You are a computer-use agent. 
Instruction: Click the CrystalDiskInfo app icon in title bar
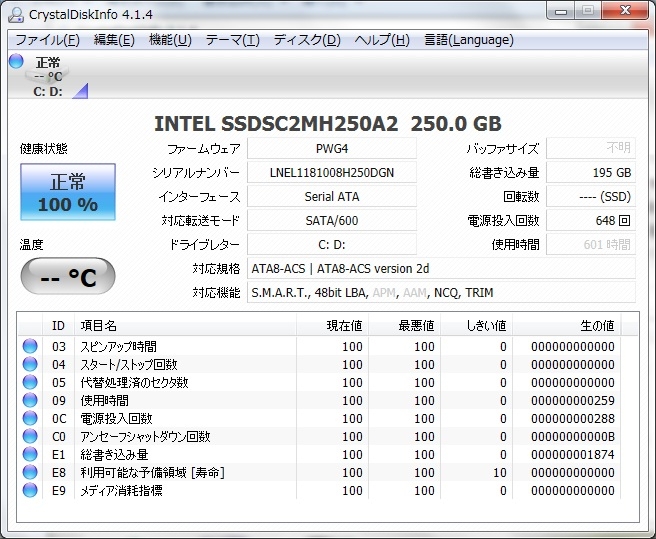pos(14,12)
